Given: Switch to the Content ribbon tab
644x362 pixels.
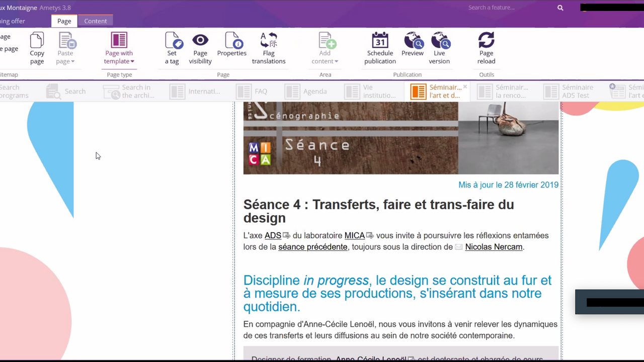Looking at the screenshot, I should (x=95, y=21).
